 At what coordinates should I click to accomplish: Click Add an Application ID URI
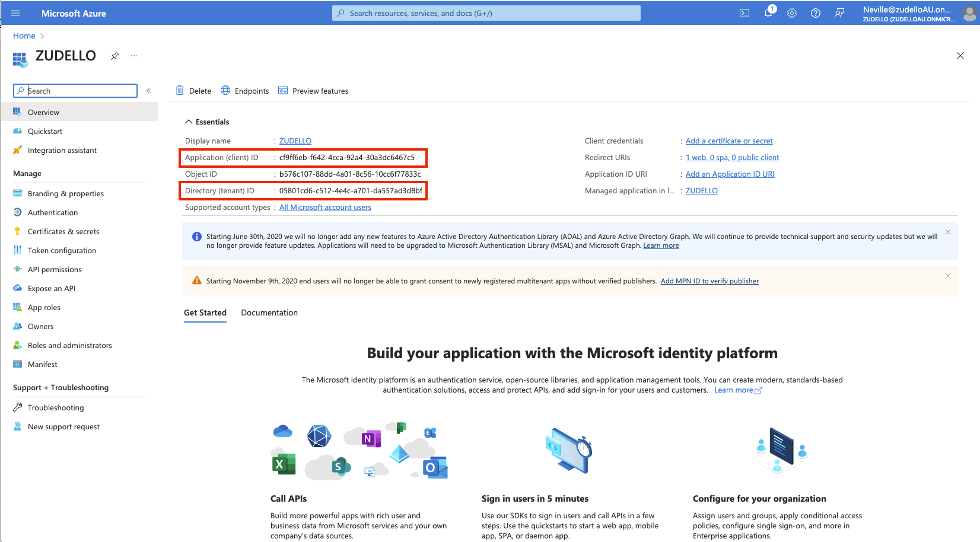730,174
